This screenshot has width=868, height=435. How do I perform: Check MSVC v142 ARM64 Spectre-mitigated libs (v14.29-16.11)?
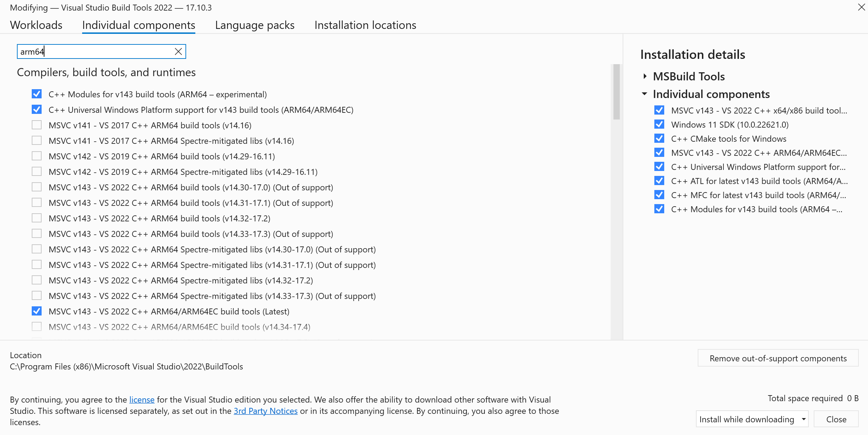point(37,172)
